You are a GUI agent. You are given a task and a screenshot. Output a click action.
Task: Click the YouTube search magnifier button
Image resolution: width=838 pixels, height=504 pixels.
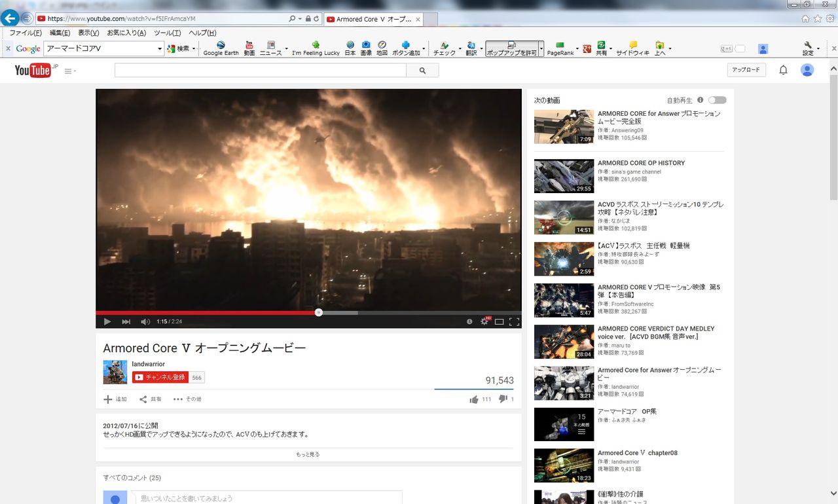pyautogui.click(x=422, y=71)
